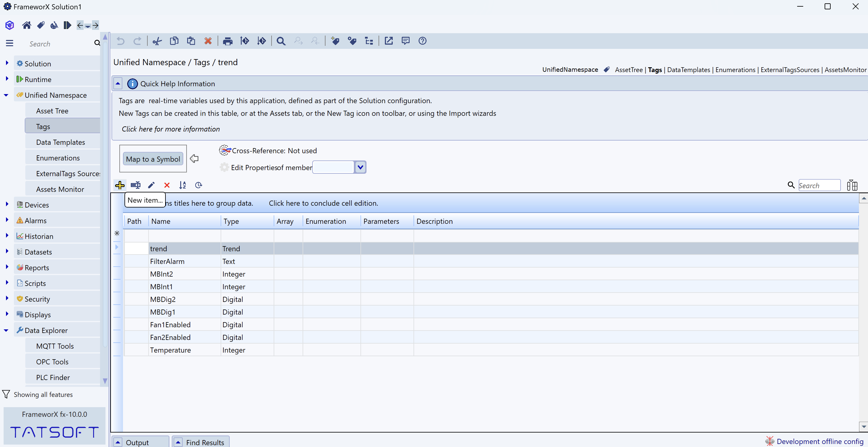Select the MBDig1 tag name cell

(x=184, y=312)
